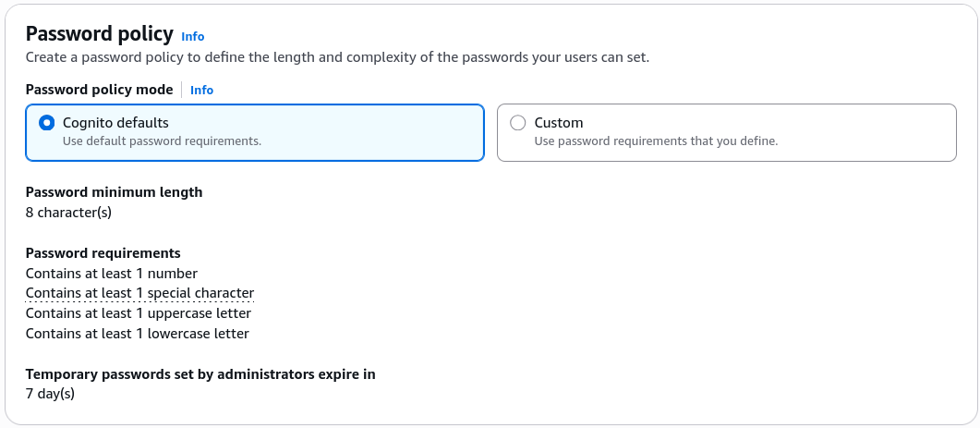Click the 'Cognito defaults' option label
Screen dimensions: 980x428
tap(115, 123)
